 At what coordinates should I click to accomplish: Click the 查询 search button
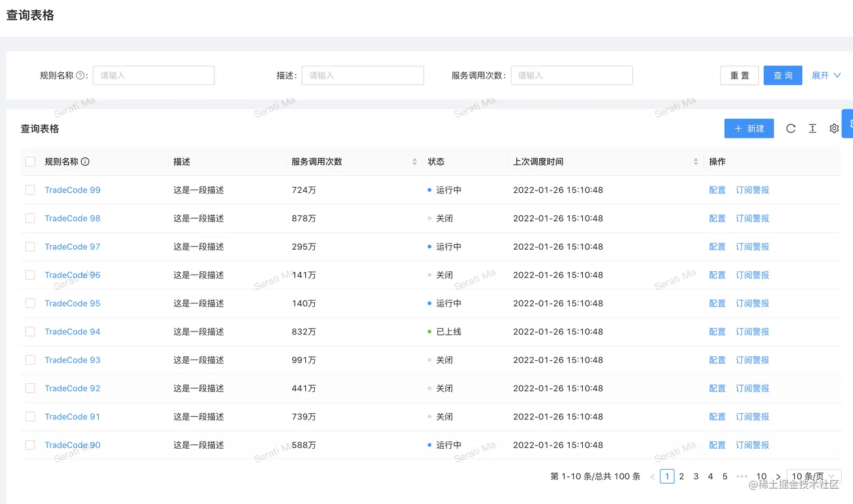(783, 76)
